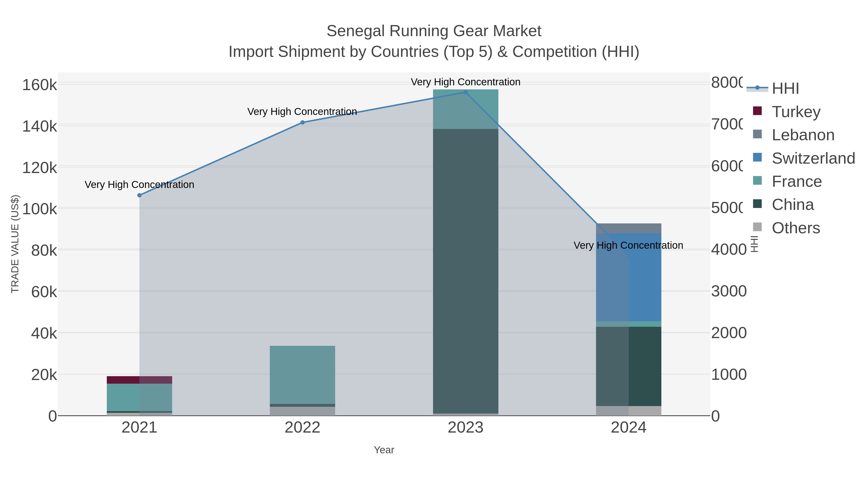The height and width of the screenshot is (488, 868).
Task: Click the HHI line marker for 2023
Action: point(465,92)
